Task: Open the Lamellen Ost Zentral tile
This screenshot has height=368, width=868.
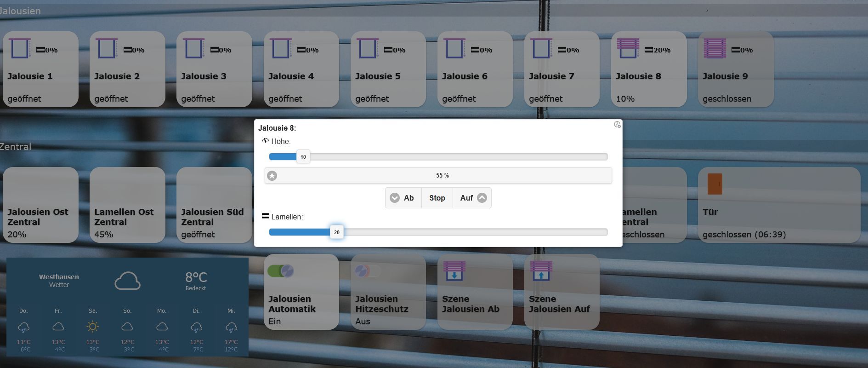Action: 127,205
